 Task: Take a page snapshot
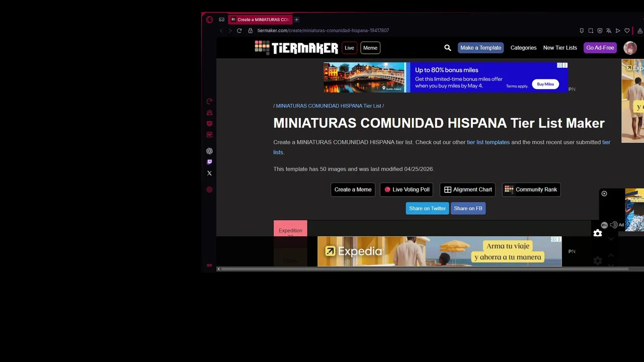[x=591, y=31]
